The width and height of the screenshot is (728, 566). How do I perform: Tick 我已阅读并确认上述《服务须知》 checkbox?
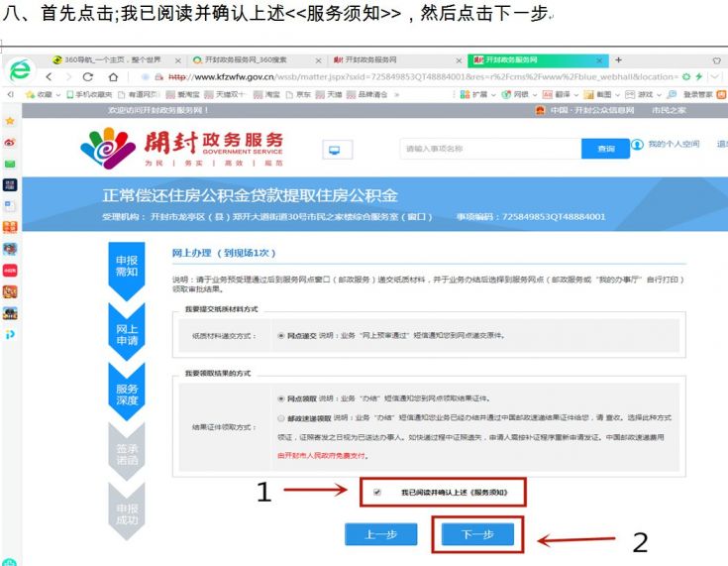(377, 492)
